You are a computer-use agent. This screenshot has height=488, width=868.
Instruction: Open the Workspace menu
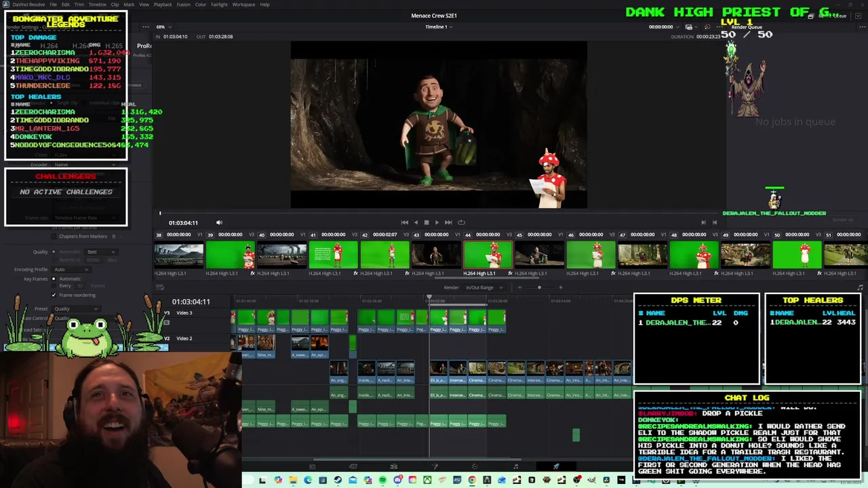(243, 5)
